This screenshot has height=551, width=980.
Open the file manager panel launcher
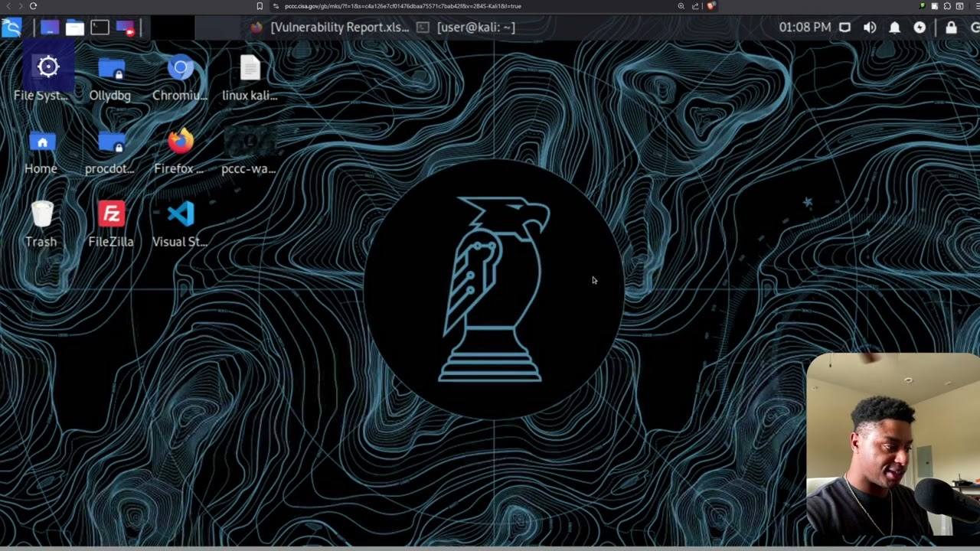[x=74, y=28]
